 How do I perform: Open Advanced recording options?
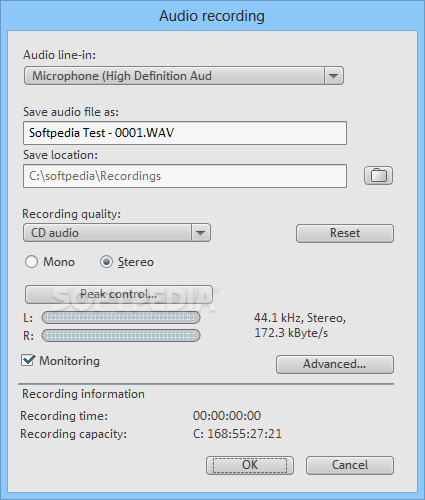point(335,364)
